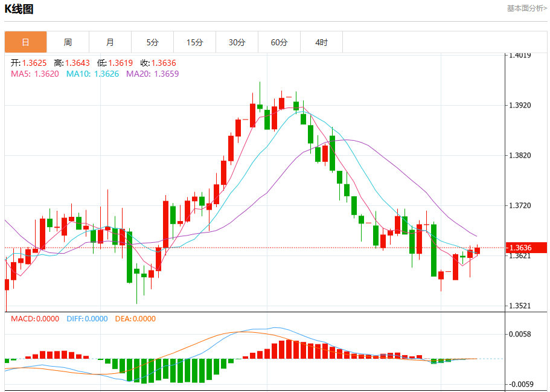The image size is (550, 392).
Task: Open the 60分 interval tab
Action: click(x=279, y=42)
